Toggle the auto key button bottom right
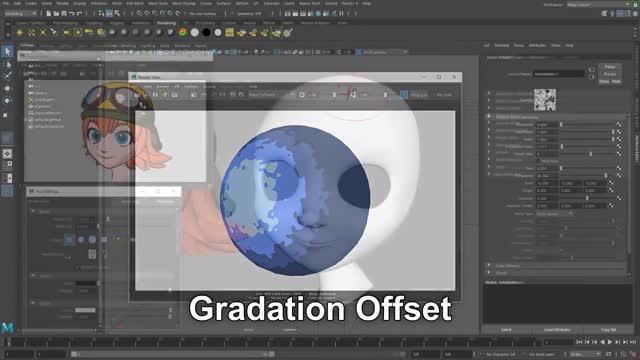The image size is (640, 360). click(633, 354)
